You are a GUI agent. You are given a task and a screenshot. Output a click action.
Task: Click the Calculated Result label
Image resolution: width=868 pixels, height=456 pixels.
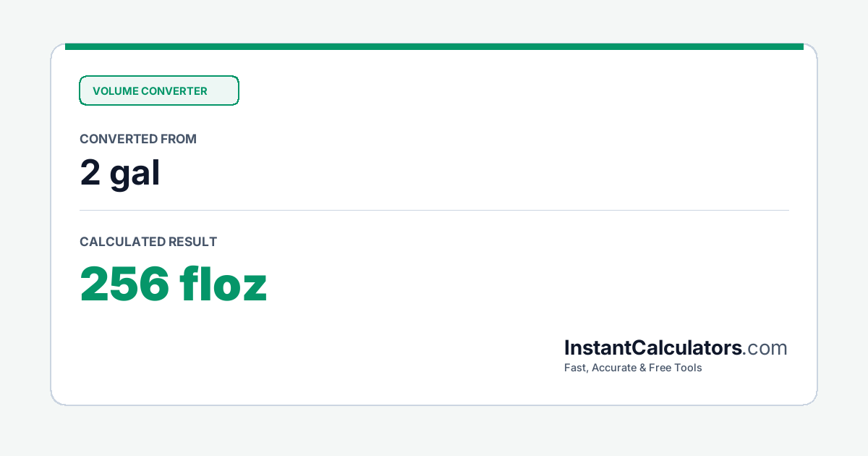click(148, 242)
